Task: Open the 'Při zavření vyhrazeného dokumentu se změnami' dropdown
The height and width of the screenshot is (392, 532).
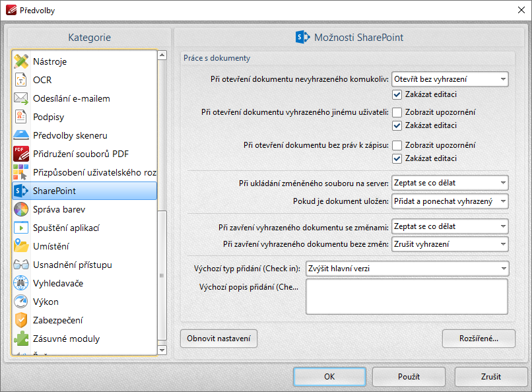Action: pos(450,226)
